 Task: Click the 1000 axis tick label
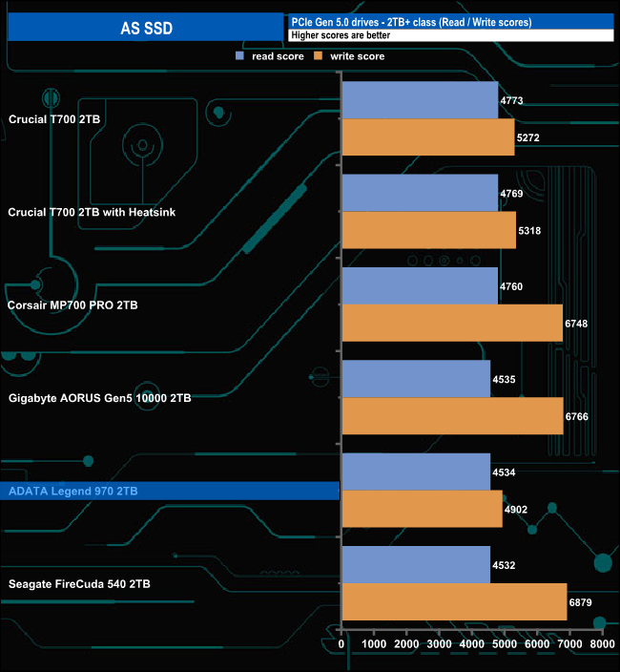374,643
